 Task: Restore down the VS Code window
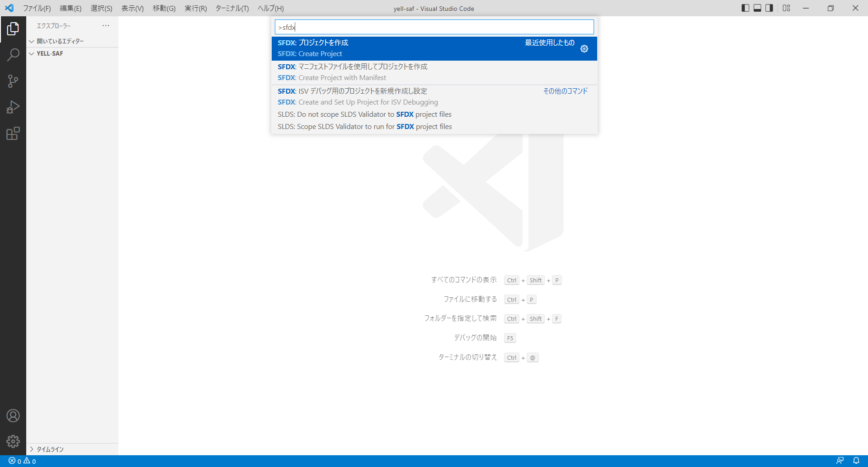coord(830,8)
